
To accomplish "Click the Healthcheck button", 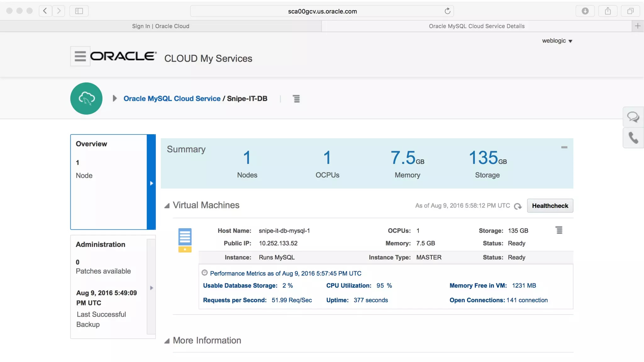I will pyautogui.click(x=550, y=206).
